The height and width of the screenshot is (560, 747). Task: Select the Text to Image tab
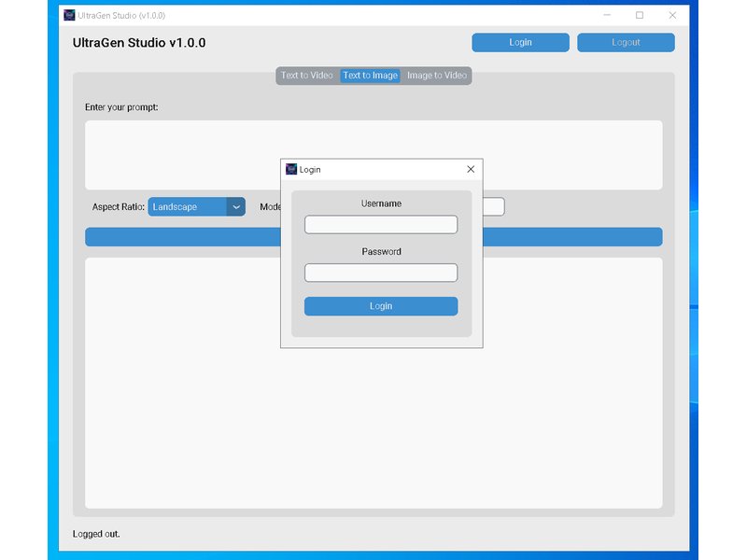tap(371, 76)
